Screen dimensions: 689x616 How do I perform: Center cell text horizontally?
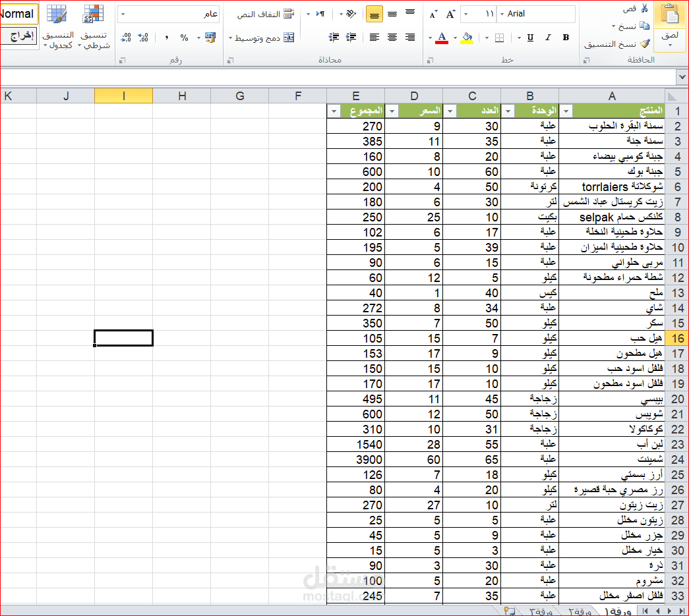click(392, 38)
